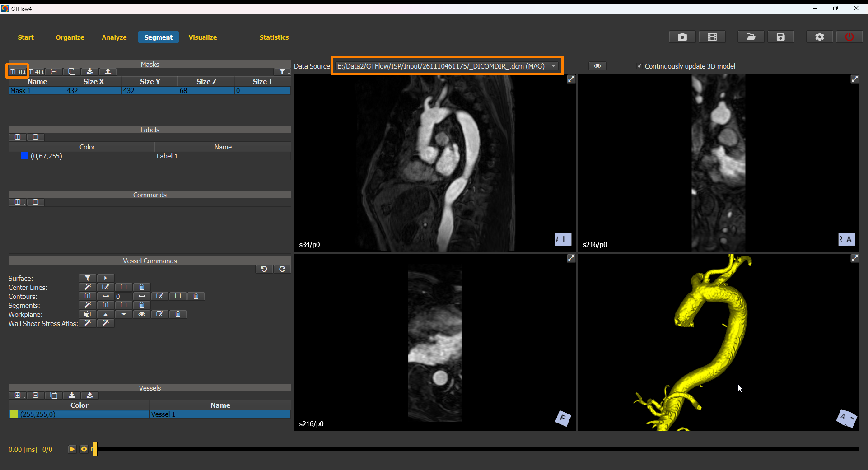This screenshot has height=470, width=868.
Task: Click the yellow Vessel 1 color swatch
Action: (14, 414)
